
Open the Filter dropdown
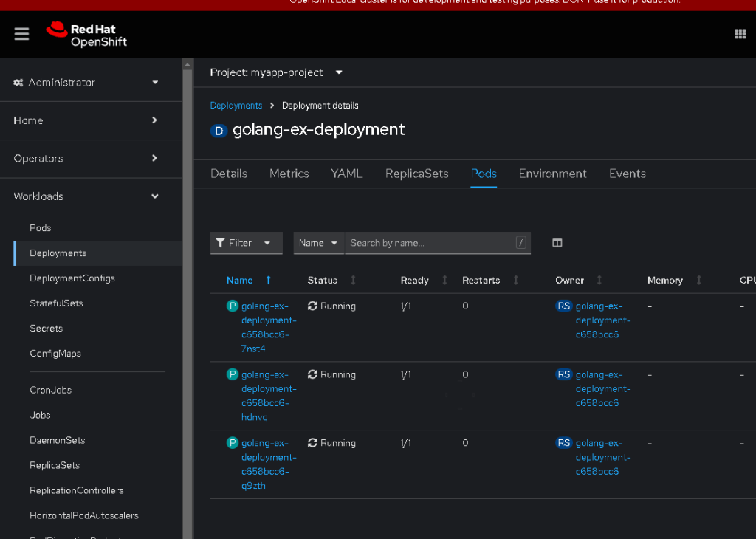coord(246,243)
